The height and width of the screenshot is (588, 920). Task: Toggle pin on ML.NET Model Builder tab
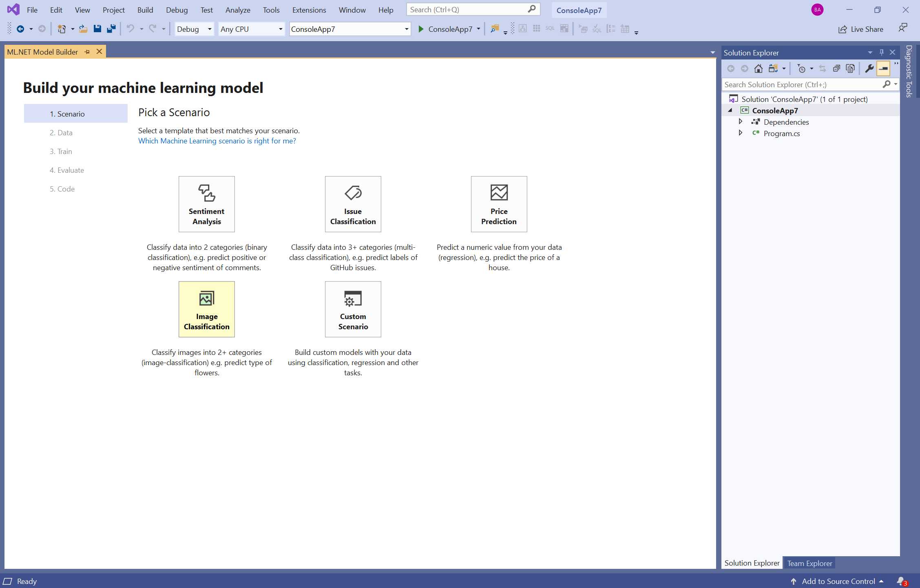tap(87, 52)
